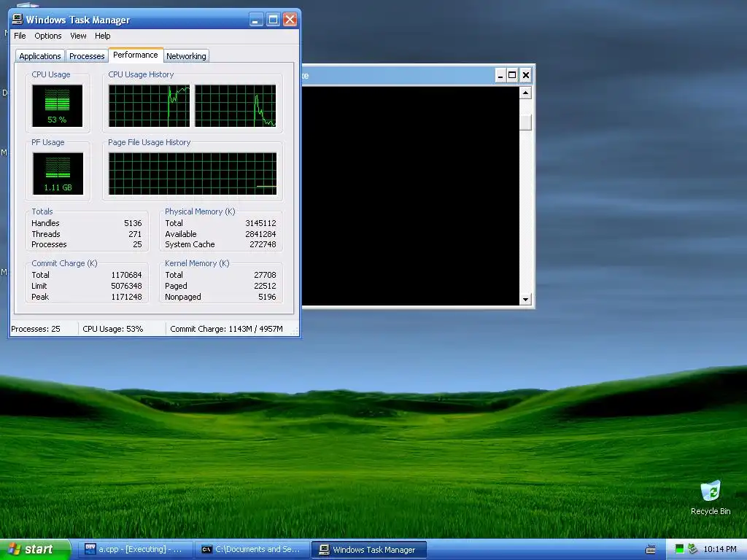The height and width of the screenshot is (560, 747).
Task: Click the network connection tray icon
Action: pyautogui.click(x=692, y=549)
